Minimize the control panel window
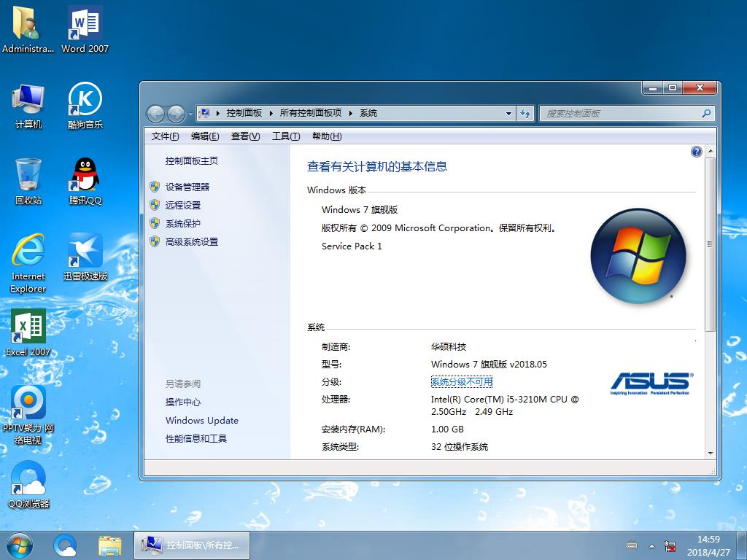Viewport: 747px width, 560px height. [x=653, y=87]
